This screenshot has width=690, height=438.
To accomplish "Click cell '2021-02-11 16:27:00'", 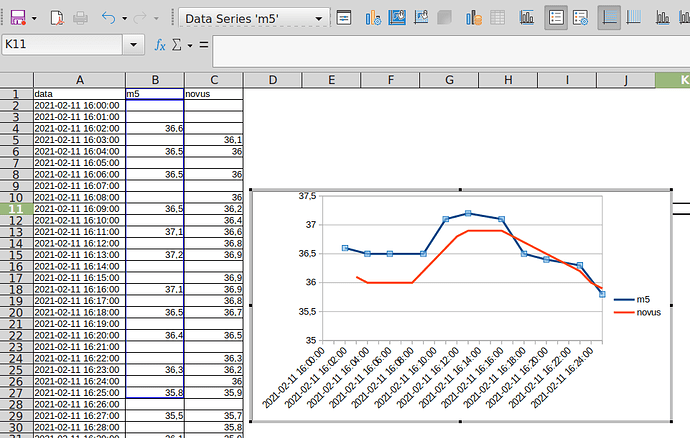I will [80, 416].
